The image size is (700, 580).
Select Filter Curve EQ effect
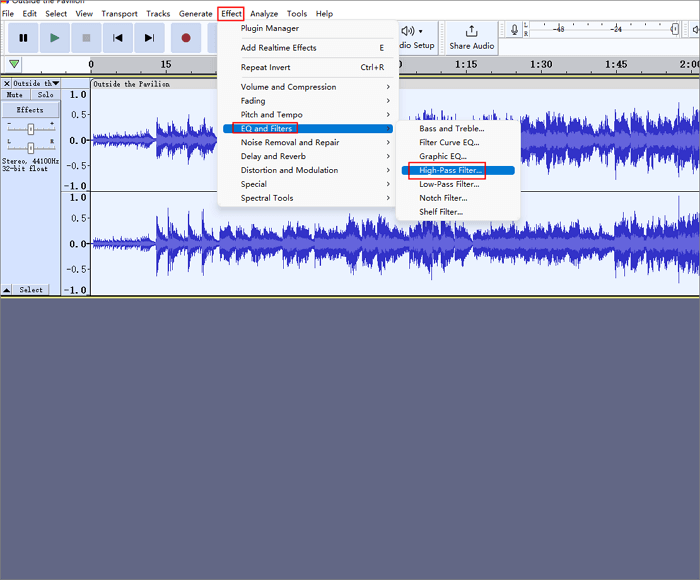coord(458,142)
